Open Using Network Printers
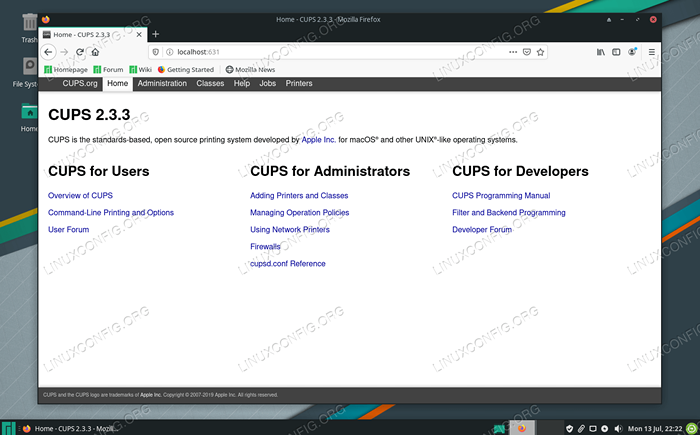Image resolution: width=700 pixels, height=435 pixels. (290, 230)
